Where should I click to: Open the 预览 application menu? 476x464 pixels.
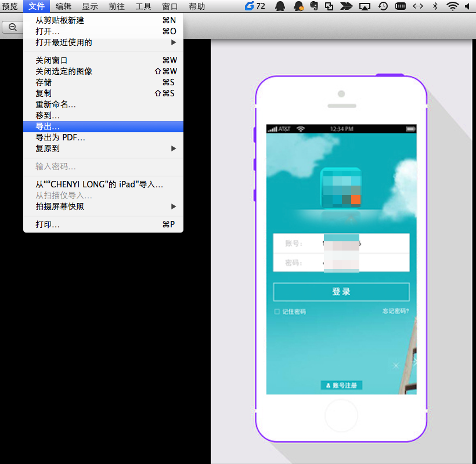click(x=10, y=6)
